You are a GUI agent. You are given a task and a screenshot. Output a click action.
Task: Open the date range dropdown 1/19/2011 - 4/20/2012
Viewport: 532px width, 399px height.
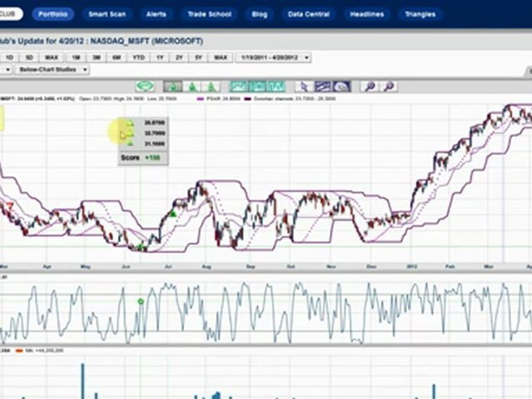(273, 58)
